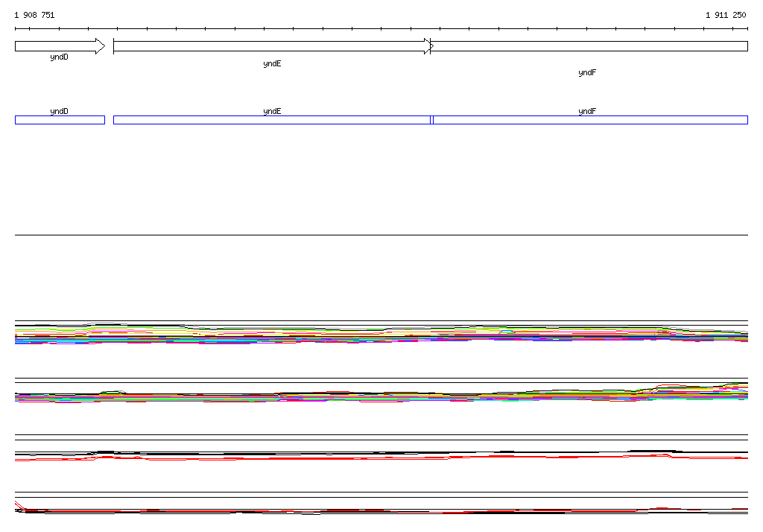Click the yndE label under the arrow
Screen dimensions: 763x532
(x=272, y=64)
